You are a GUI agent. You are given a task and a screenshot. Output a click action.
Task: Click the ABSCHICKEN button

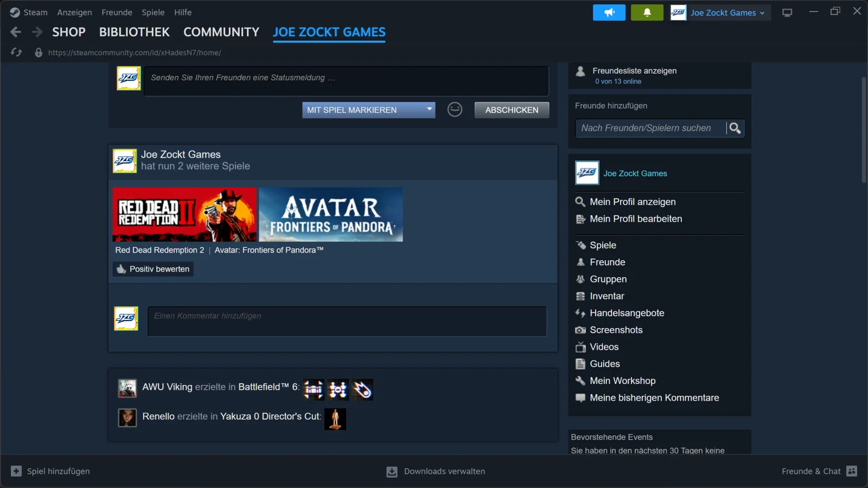click(512, 110)
